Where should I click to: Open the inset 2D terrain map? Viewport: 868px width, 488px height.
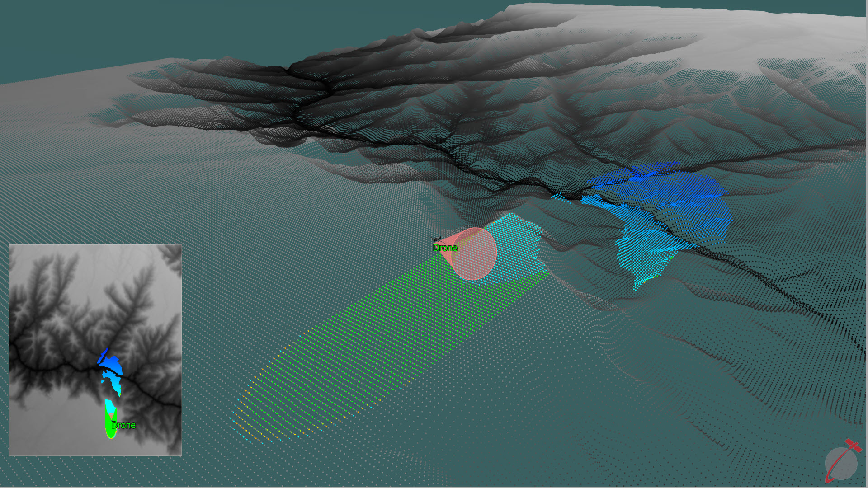click(95, 350)
